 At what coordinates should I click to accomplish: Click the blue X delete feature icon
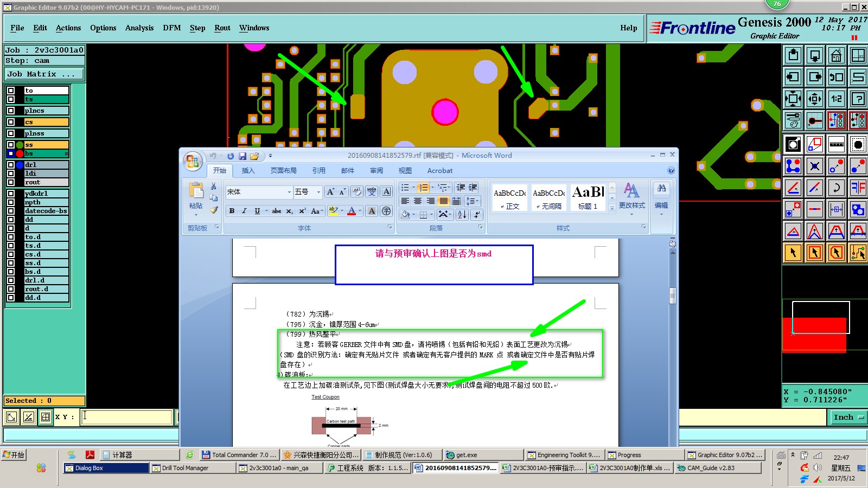(x=815, y=166)
